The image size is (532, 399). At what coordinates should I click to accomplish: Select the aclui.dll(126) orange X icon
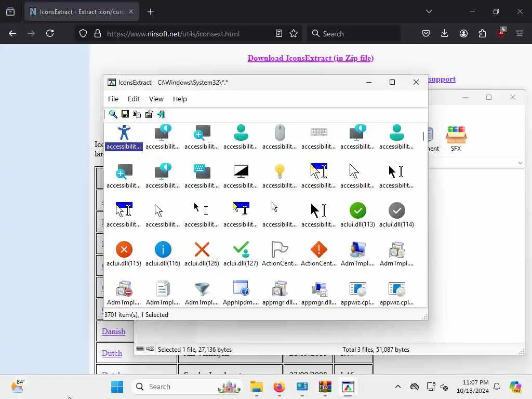(202, 249)
